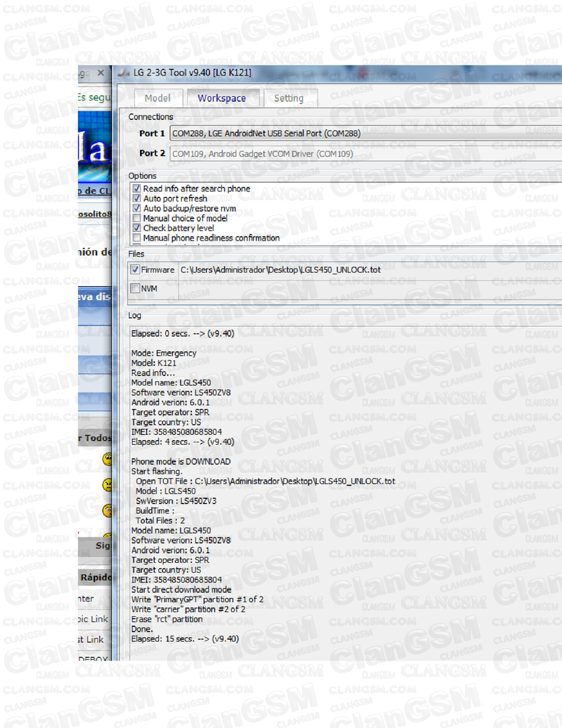Click log line 'Model: K121'
Screen dimensions: 562x728
[154, 363]
